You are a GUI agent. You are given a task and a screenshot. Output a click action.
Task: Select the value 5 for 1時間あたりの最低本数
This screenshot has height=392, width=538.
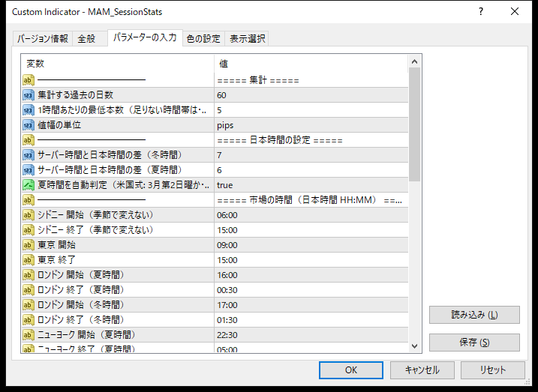point(311,110)
